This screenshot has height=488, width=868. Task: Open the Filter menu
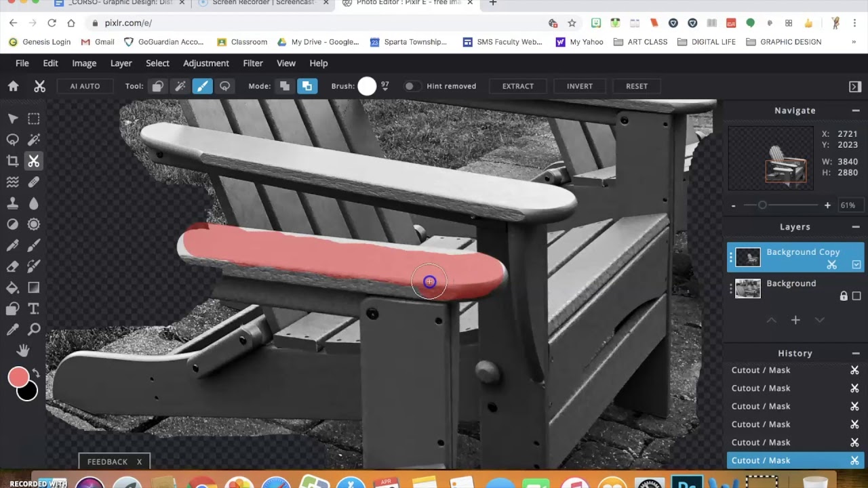(253, 63)
